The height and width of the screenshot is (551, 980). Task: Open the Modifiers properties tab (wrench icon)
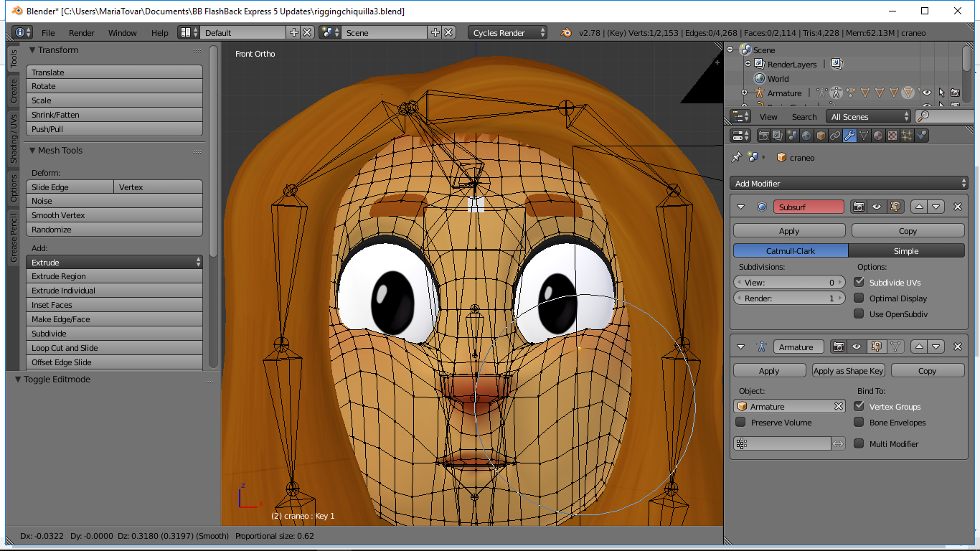click(849, 136)
